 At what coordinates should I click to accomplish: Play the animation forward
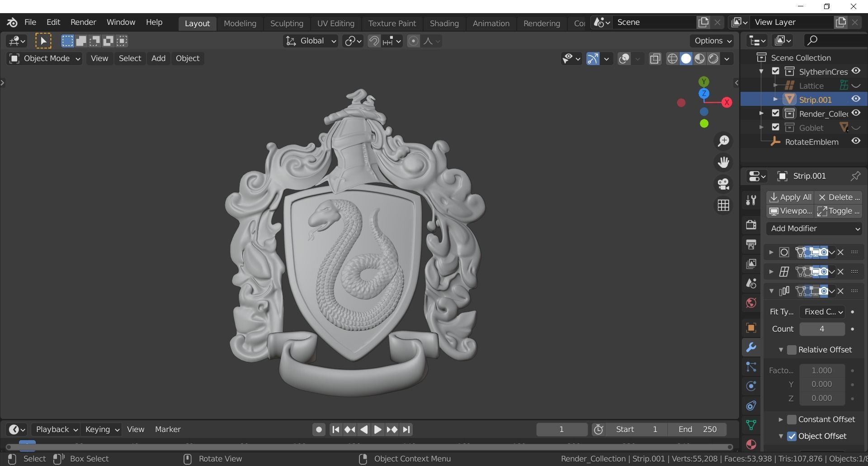(377, 430)
